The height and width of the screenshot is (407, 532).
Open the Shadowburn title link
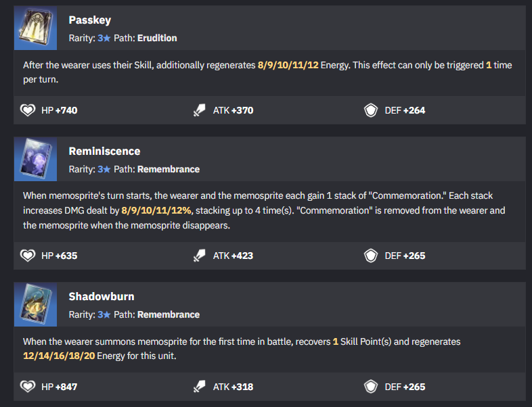click(102, 297)
